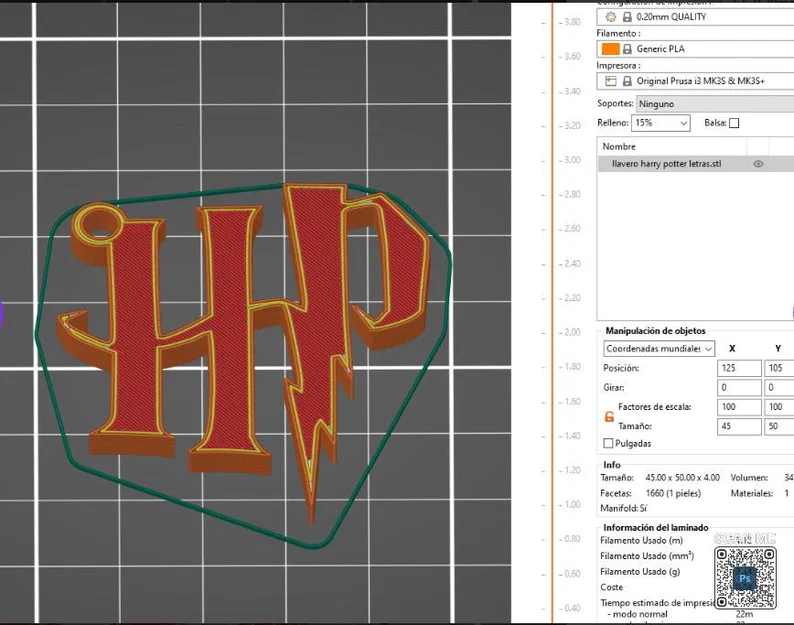Click the Factores de escala X field
Viewport: 794px width, 625px height.
[739, 407]
